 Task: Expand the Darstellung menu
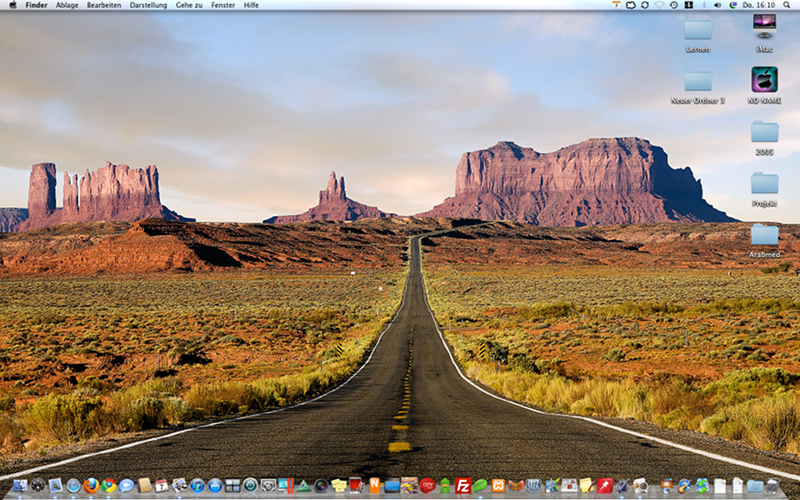click(x=148, y=5)
